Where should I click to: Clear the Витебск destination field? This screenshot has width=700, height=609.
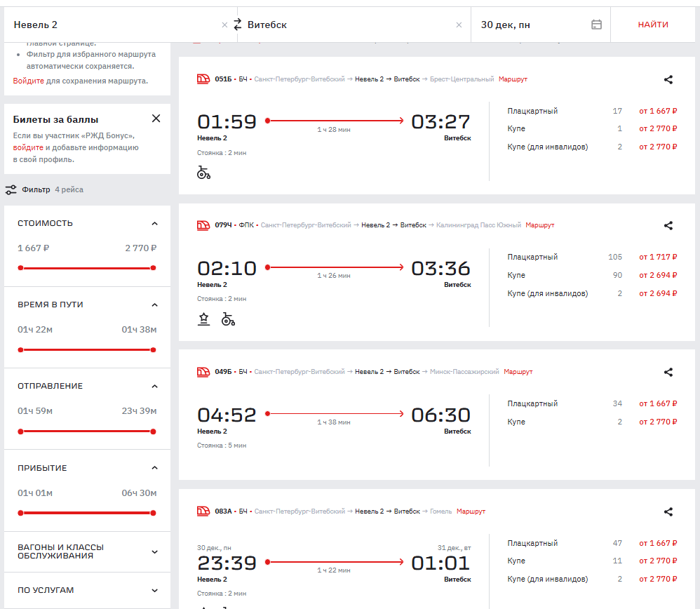[x=459, y=25]
